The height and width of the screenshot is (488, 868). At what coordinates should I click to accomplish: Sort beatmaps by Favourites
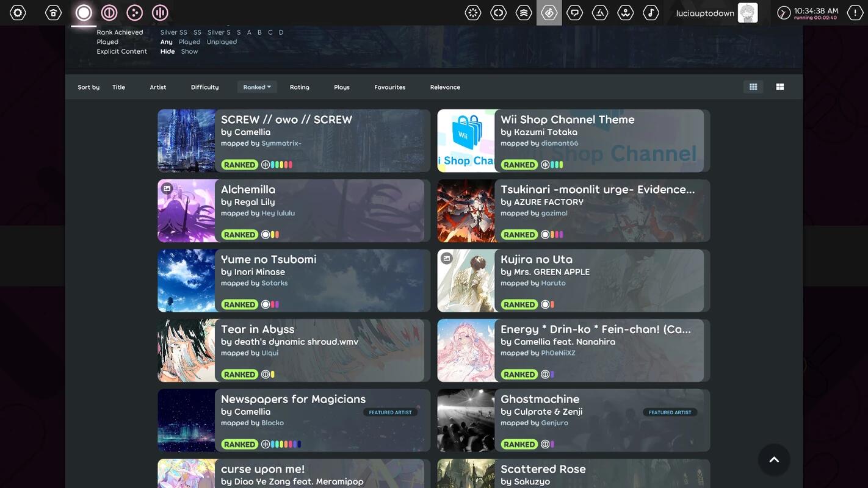coord(389,87)
